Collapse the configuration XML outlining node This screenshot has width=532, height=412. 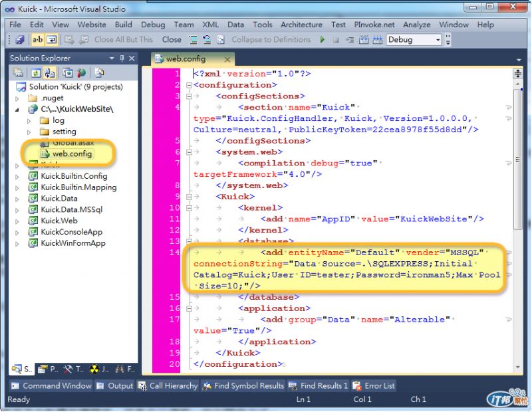190,85
